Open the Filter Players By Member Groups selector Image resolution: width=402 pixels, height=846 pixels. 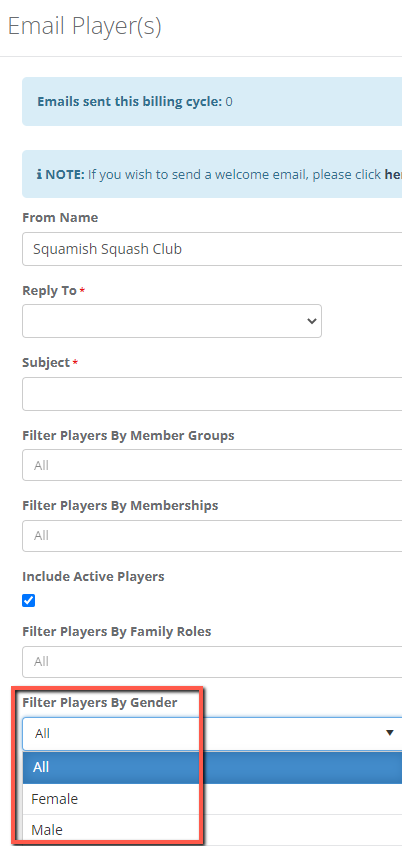pos(212,465)
